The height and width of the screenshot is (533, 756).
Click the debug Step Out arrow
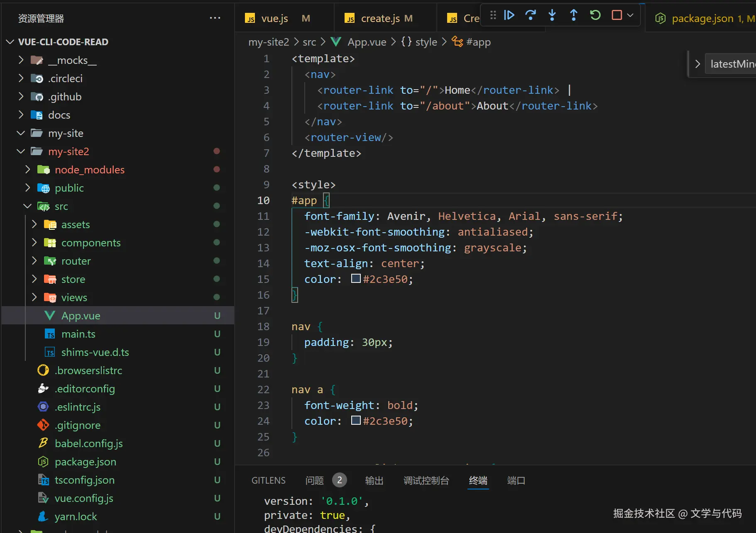574,15
